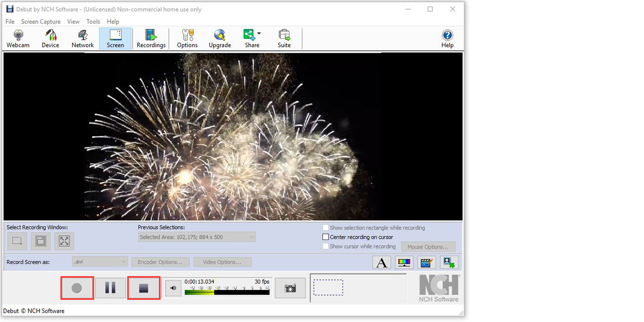
Task: Open the .avi format dropdown
Action: coord(100,262)
